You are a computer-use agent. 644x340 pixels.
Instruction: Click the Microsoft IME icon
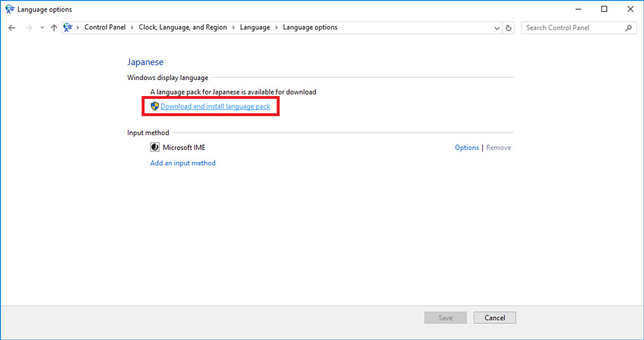coord(155,147)
